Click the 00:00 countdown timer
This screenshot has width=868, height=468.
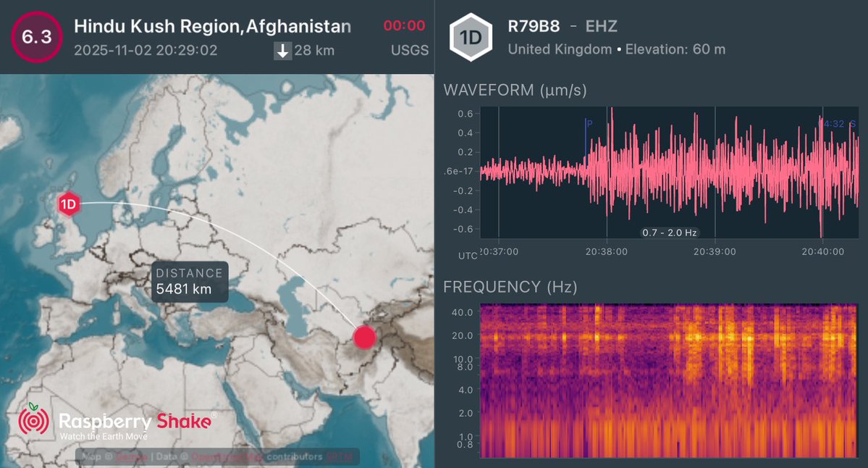point(405,25)
